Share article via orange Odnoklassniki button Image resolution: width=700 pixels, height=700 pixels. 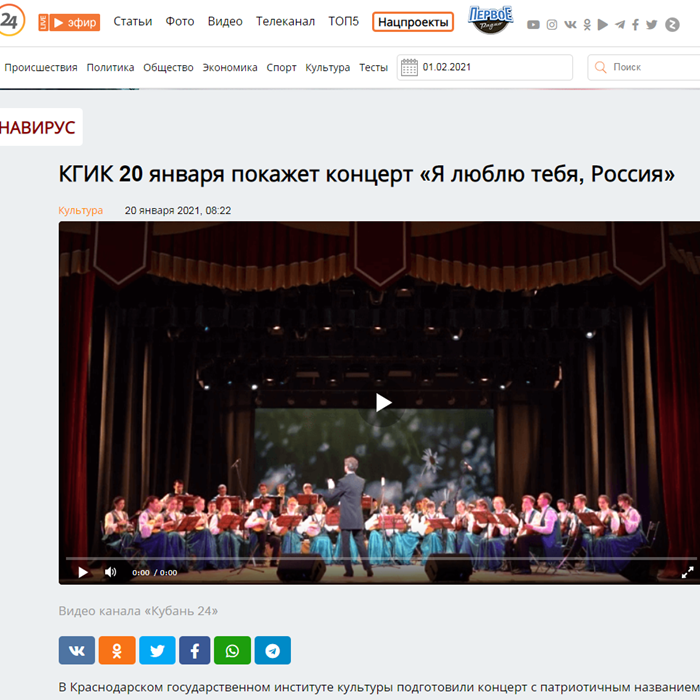[x=117, y=650]
